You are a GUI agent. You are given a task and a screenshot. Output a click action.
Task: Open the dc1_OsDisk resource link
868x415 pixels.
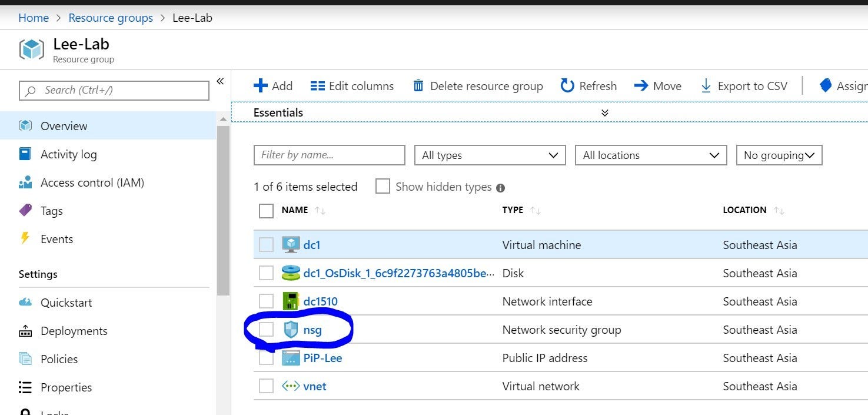tap(398, 273)
